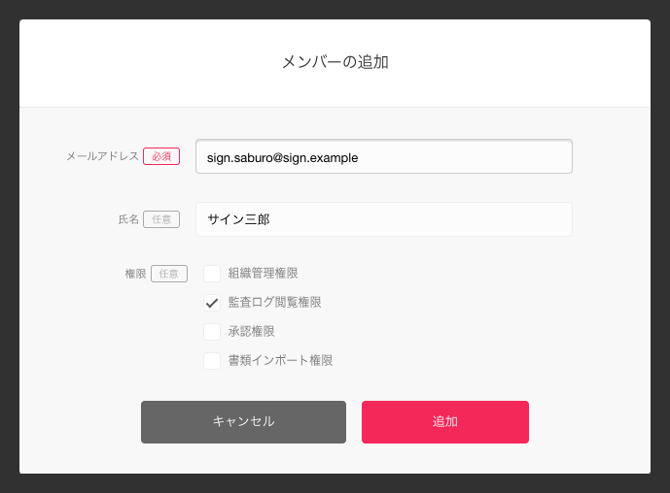
Task: Click the 承認権限 option label
Action: click(x=251, y=332)
